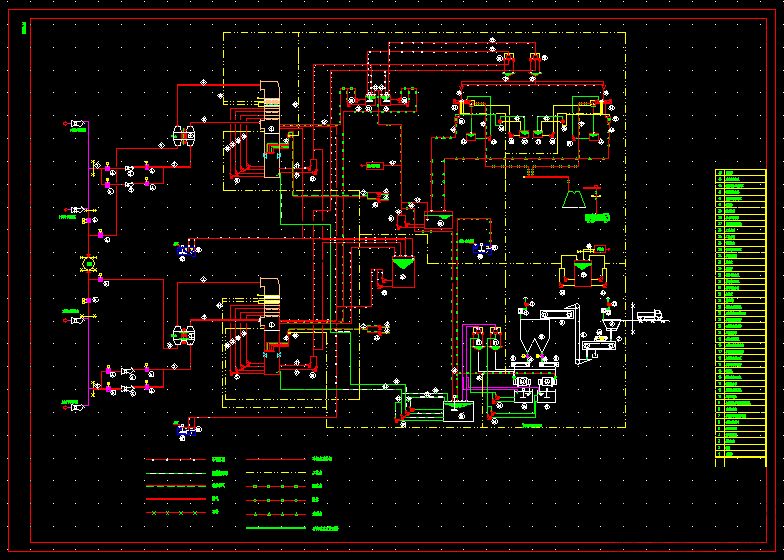The width and height of the screenshot is (784, 560).
Task: Select the white conveyor above the silo
Action: [557, 314]
